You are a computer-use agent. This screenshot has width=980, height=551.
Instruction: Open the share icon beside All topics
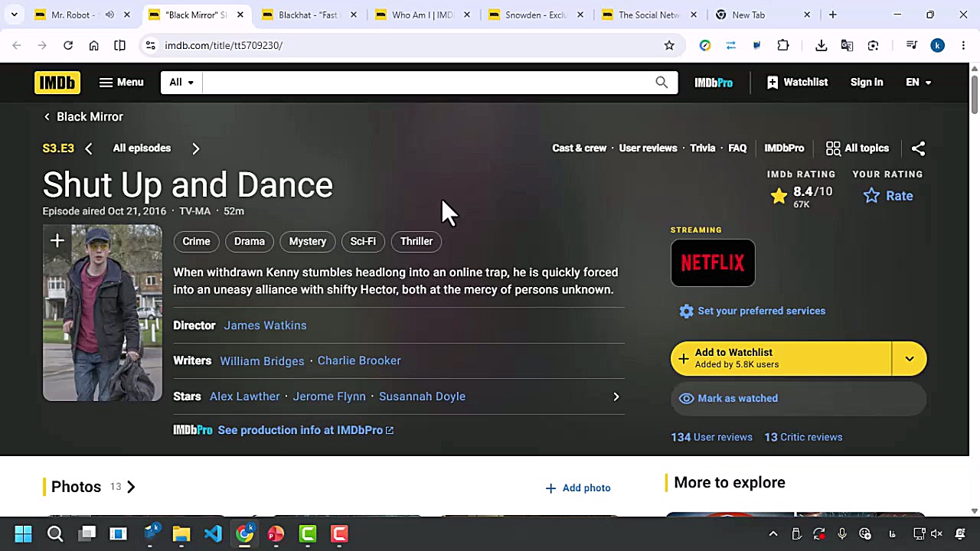point(918,148)
